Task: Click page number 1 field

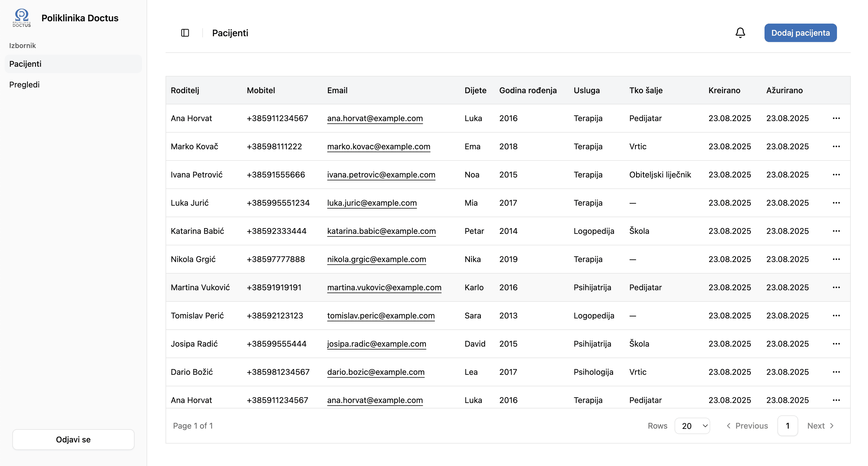Action: tap(787, 426)
